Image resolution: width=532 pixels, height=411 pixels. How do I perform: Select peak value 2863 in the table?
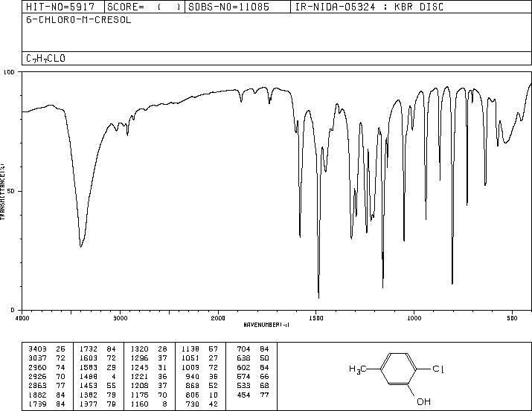tap(37, 386)
